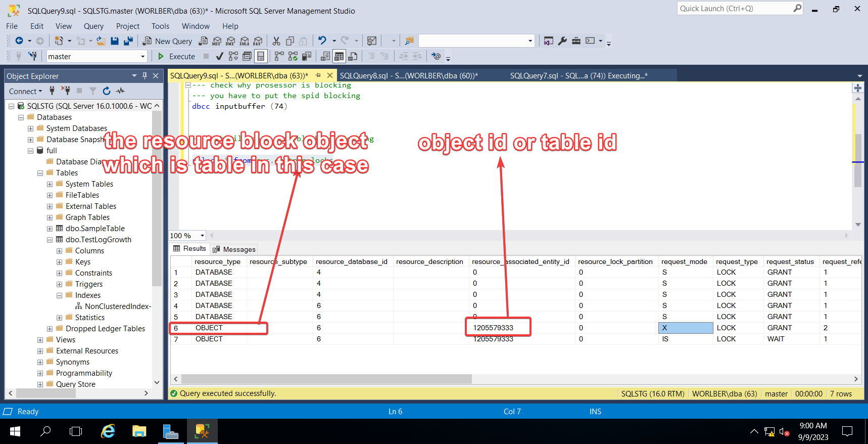Click the Change Connection icon
Screen dimensions: 868x444
[x=33, y=56]
